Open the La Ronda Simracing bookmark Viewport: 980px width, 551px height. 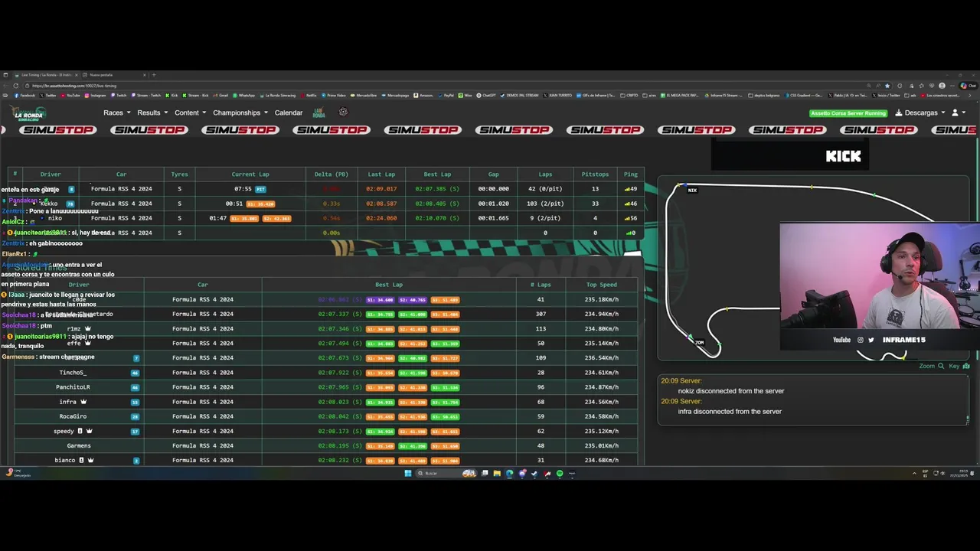tap(278, 96)
